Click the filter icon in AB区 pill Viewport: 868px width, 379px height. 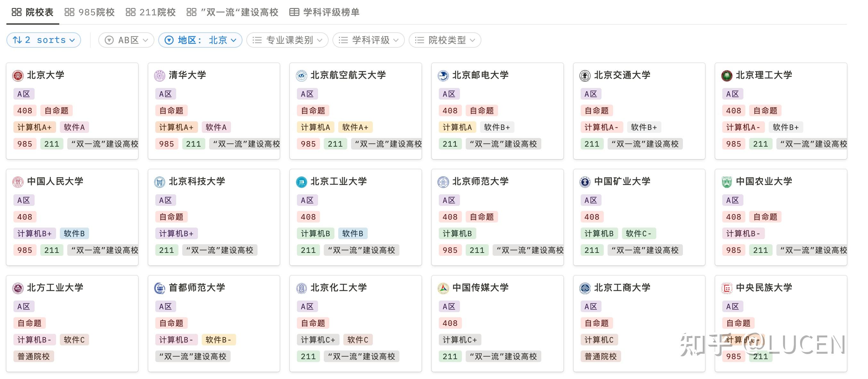point(109,40)
